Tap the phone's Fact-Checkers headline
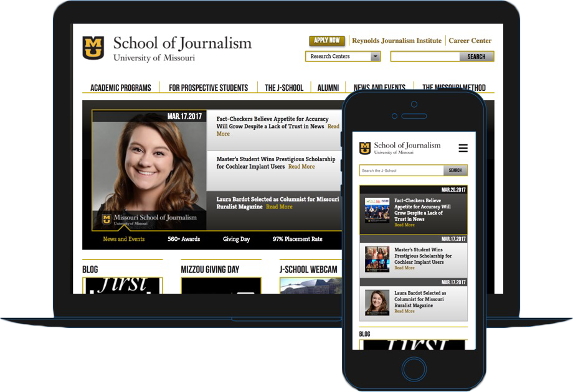Image resolution: width=573 pixels, height=392 pixels. coord(422,210)
